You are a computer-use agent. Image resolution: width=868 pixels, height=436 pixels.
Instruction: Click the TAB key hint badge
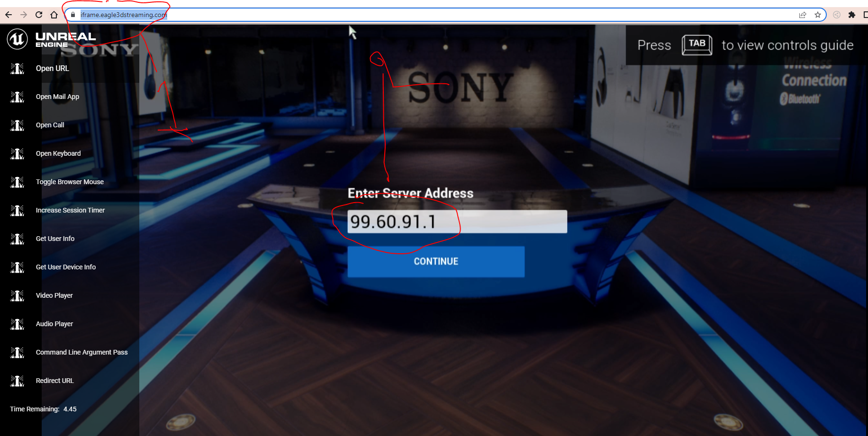pyautogui.click(x=697, y=45)
